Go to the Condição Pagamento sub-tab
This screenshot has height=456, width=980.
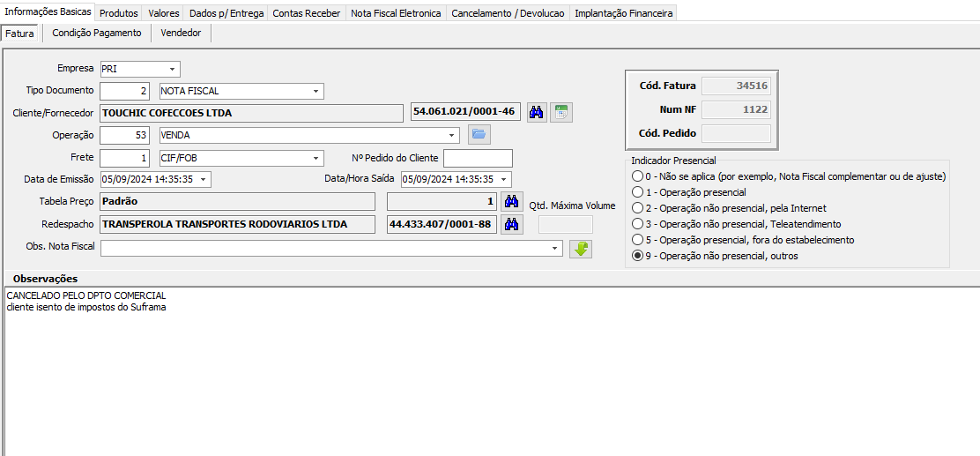pos(96,33)
